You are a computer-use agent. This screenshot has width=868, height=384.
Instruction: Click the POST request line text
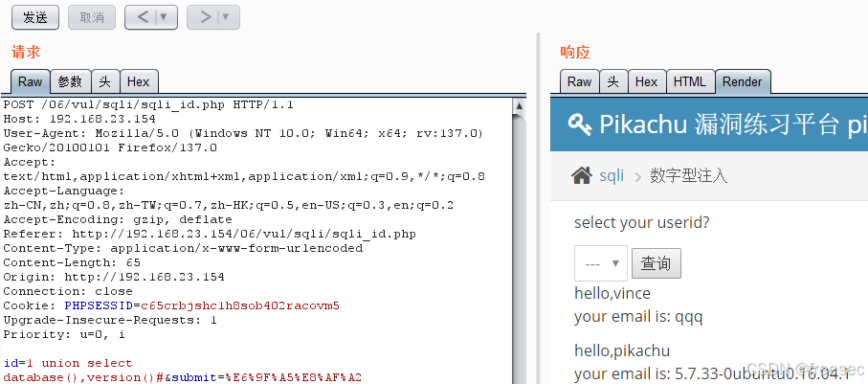148,104
